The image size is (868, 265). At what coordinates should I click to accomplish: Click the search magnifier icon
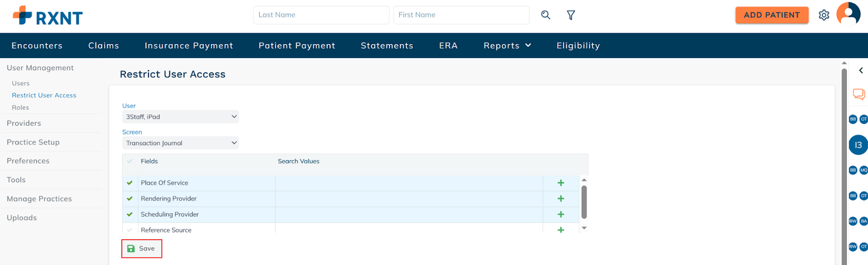[x=546, y=15]
